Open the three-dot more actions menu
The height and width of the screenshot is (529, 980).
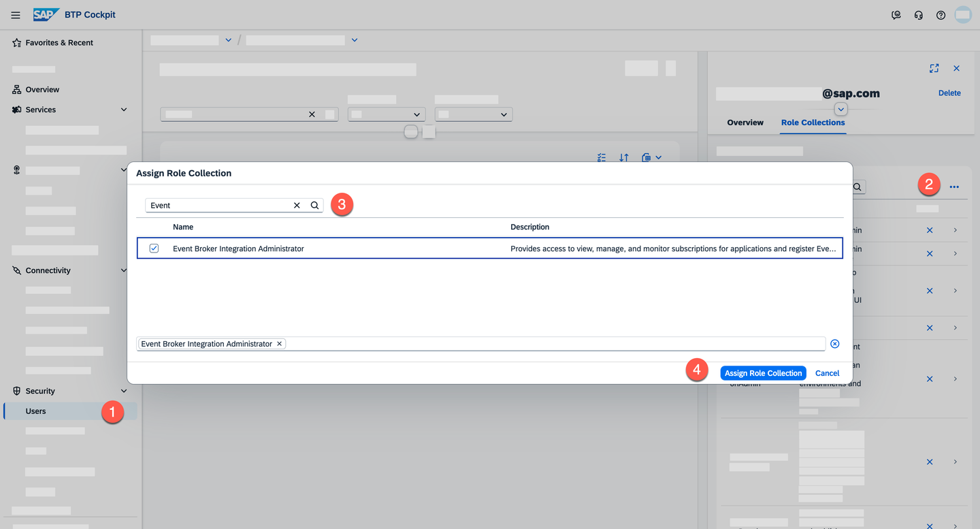click(x=954, y=187)
